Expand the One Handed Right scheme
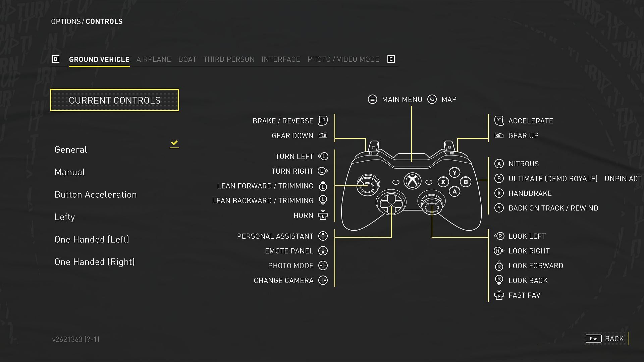 point(95,262)
